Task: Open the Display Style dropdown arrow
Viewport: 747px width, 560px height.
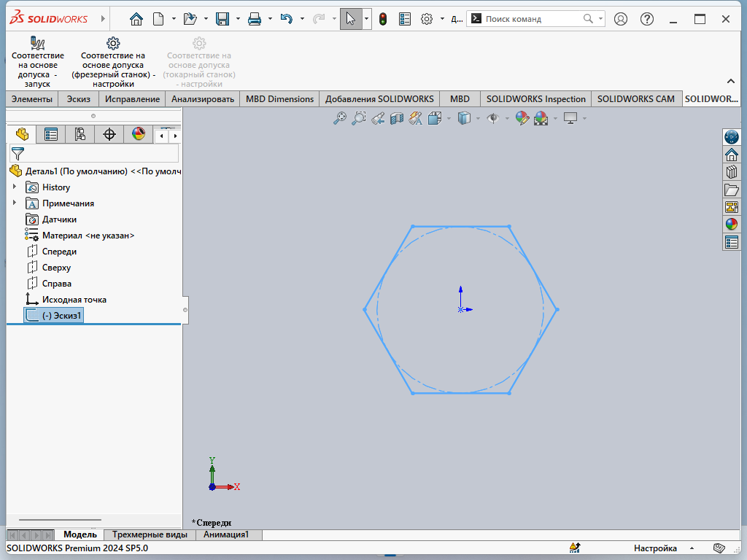Action: [x=478, y=119]
